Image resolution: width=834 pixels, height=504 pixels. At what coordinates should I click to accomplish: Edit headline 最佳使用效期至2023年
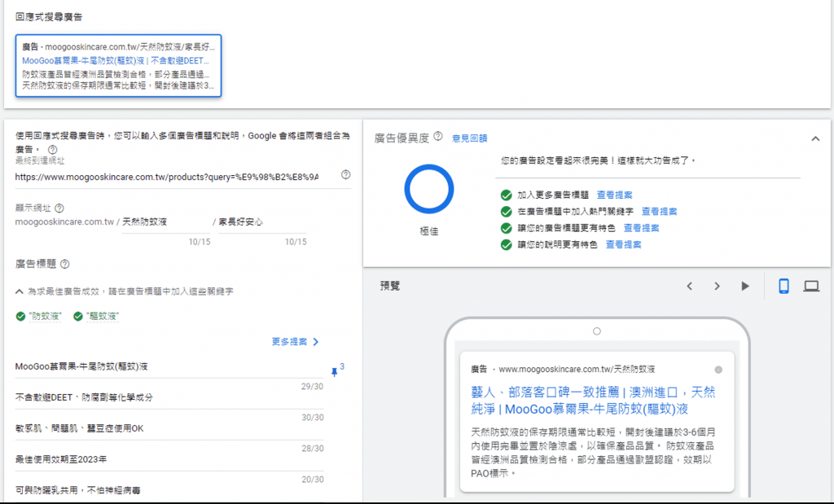click(x=169, y=459)
